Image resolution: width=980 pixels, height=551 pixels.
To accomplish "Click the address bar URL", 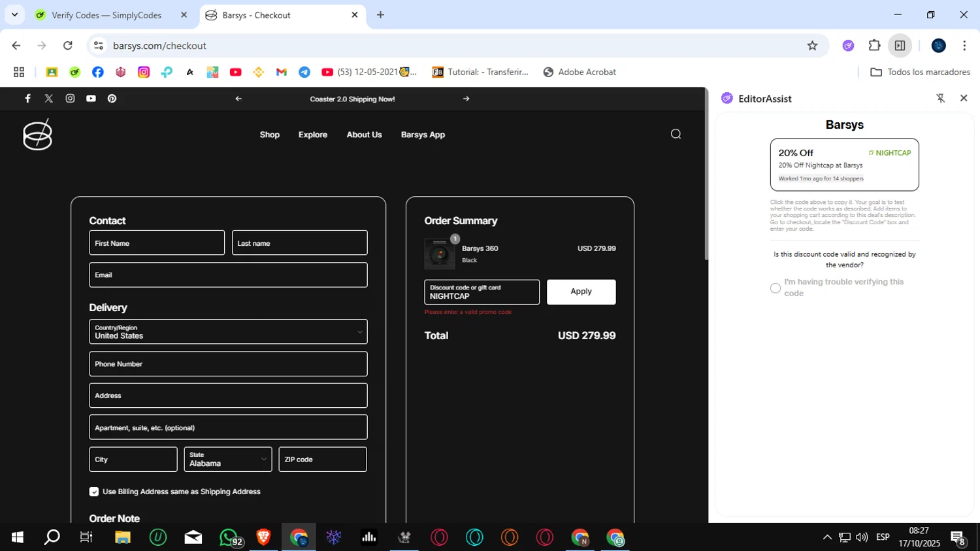I will click(159, 46).
